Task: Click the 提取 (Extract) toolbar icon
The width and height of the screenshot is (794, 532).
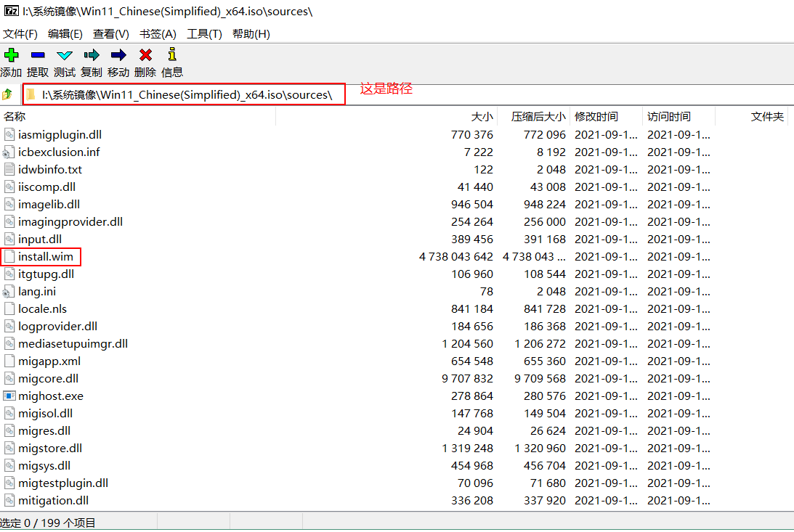Action: [x=38, y=54]
